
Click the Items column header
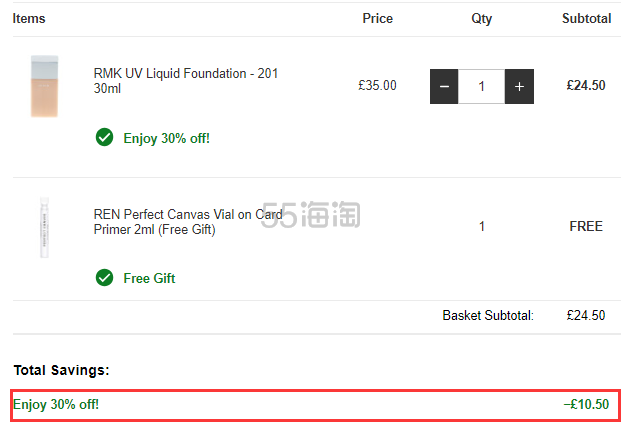(29, 18)
